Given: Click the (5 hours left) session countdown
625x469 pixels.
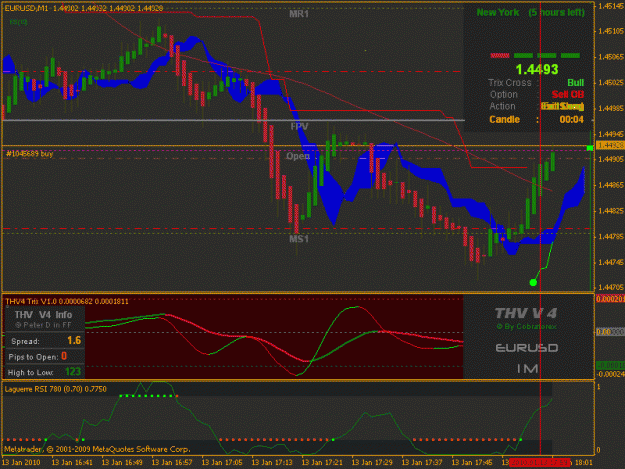Looking at the screenshot, I should click(x=556, y=13).
